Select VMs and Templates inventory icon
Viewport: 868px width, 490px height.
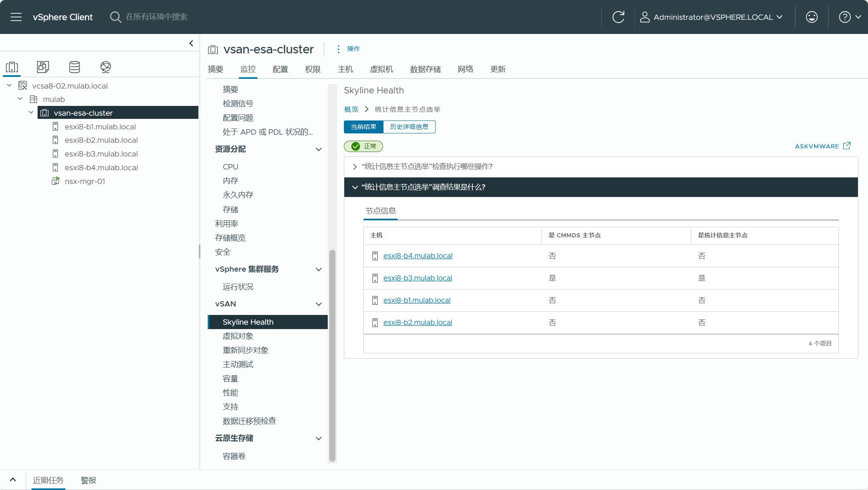coord(43,67)
